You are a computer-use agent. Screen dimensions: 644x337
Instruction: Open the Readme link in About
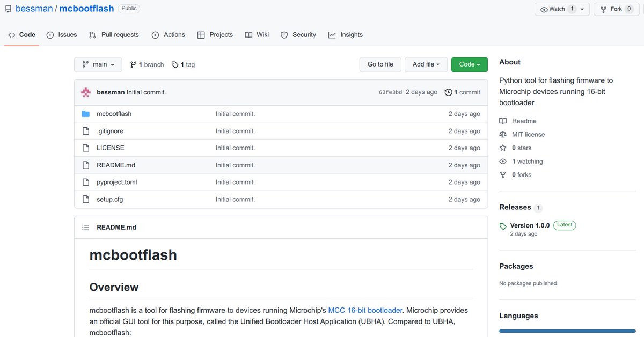pyautogui.click(x=524, y=121)
